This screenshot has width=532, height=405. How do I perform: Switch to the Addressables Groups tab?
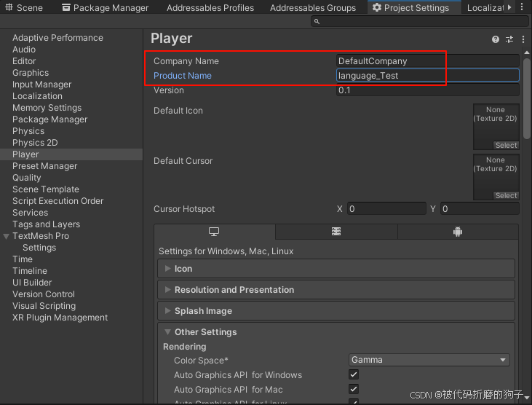click(313, 7)
